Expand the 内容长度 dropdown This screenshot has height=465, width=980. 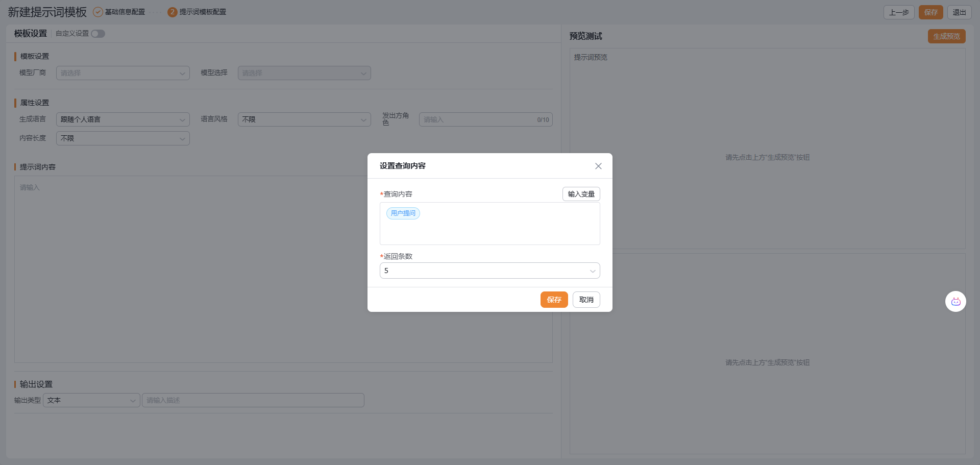click(122, 138)
